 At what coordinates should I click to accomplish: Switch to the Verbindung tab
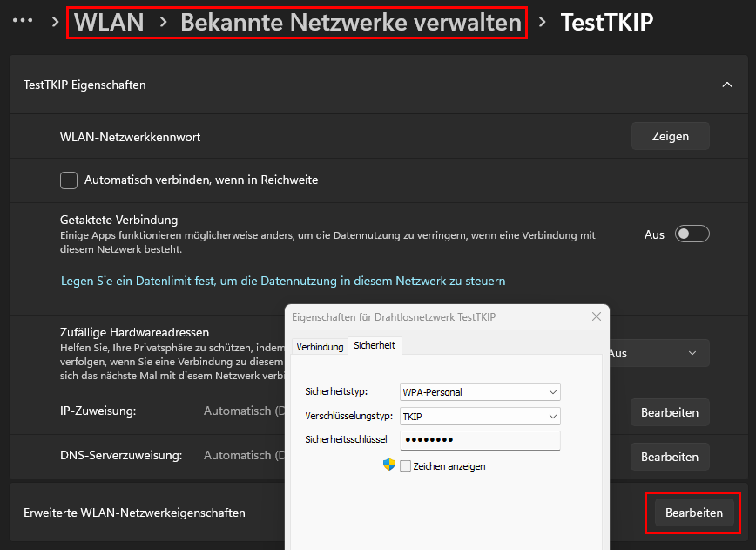(x=319, y=345)
